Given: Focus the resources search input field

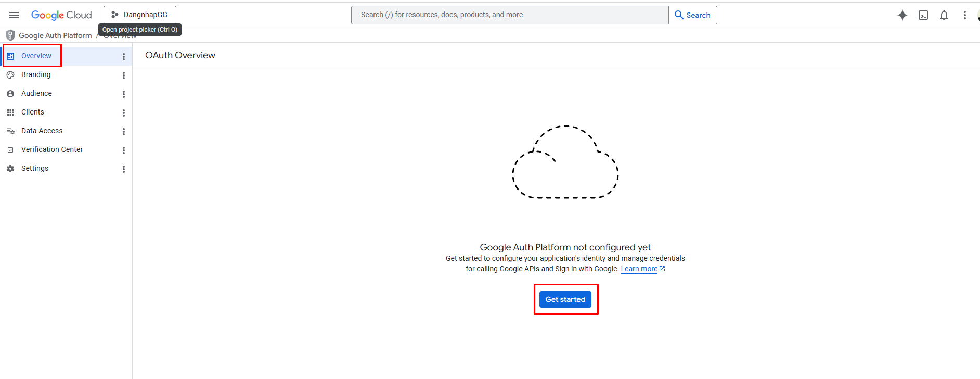Looking at the screenshot, I should coord(510,15).
